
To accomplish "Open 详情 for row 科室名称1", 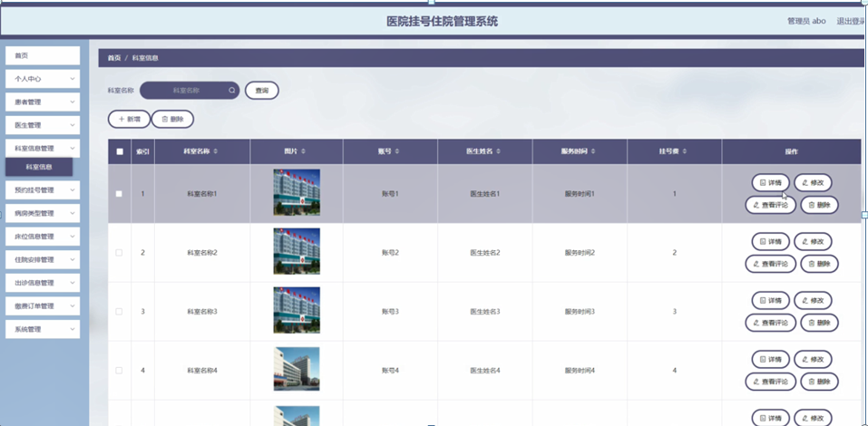I will pos(771,182).
